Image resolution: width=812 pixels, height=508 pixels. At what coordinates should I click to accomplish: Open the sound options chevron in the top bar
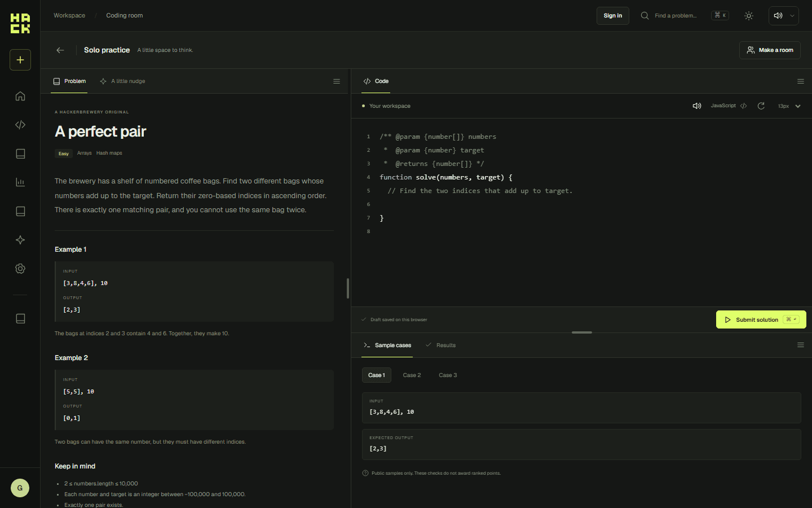pyautogui.click(x=792, y=16)
